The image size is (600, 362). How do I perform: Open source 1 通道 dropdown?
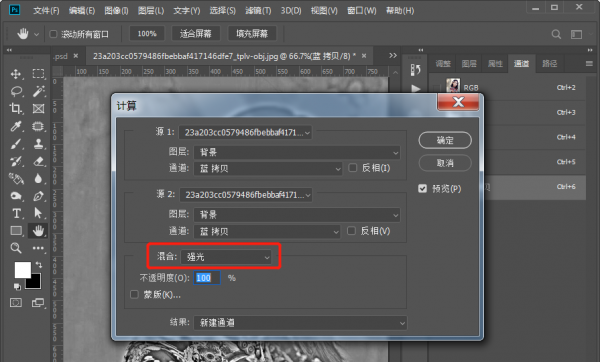(268, 168)
